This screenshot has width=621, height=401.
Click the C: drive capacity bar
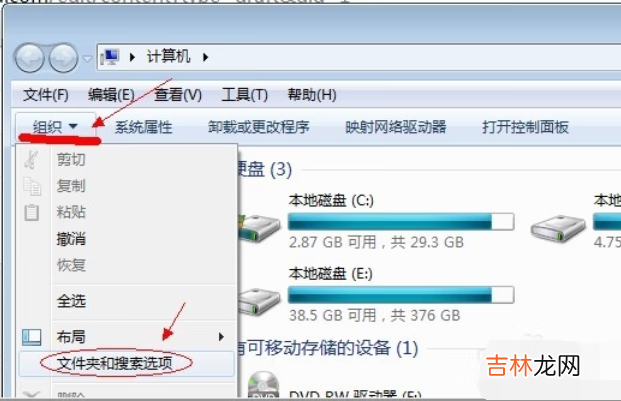point(401,222)
